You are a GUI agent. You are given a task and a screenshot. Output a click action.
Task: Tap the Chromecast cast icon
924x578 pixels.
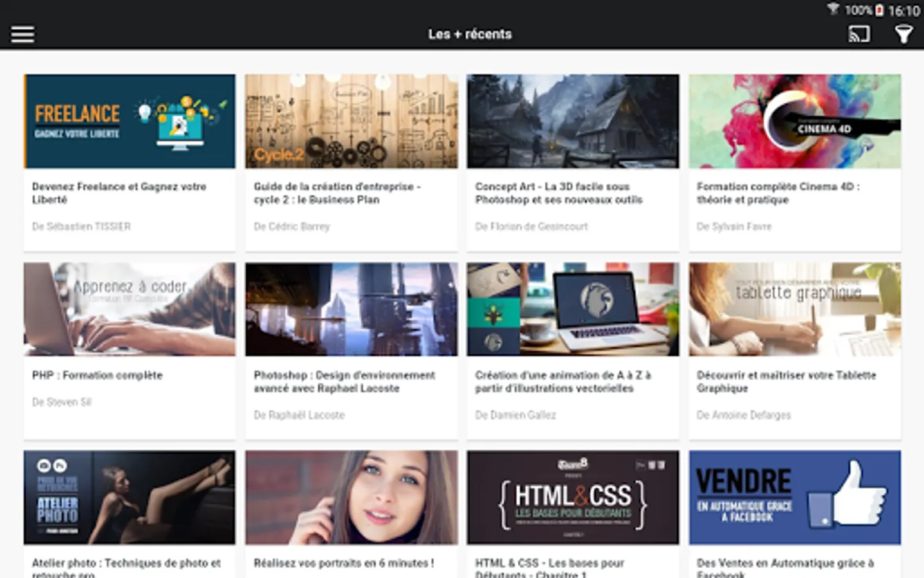(859, 33)
